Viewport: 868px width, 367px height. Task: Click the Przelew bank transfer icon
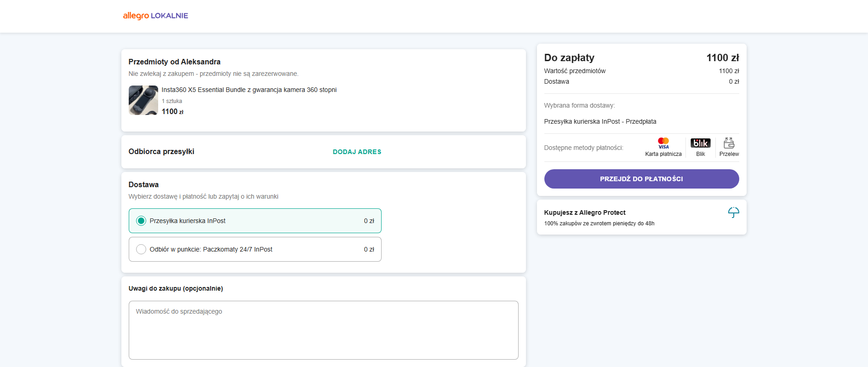tap(729, 143)
